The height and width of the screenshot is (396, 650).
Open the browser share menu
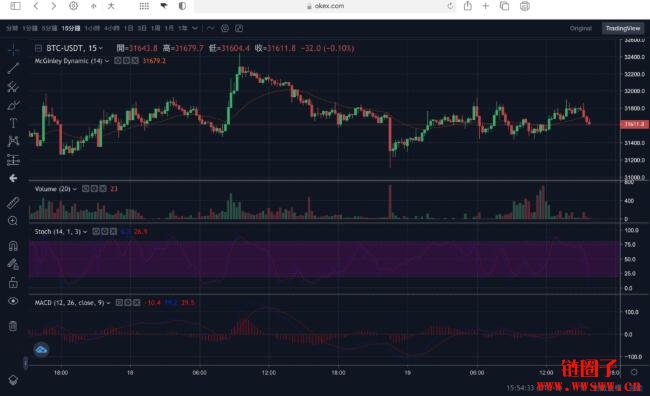click(468, 6)
